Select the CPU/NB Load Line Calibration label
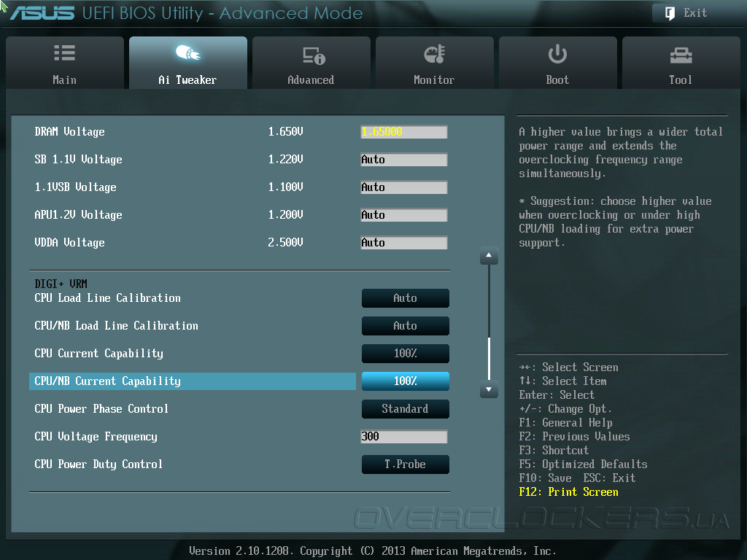This screenshot has height=560, width=747. 116,326
